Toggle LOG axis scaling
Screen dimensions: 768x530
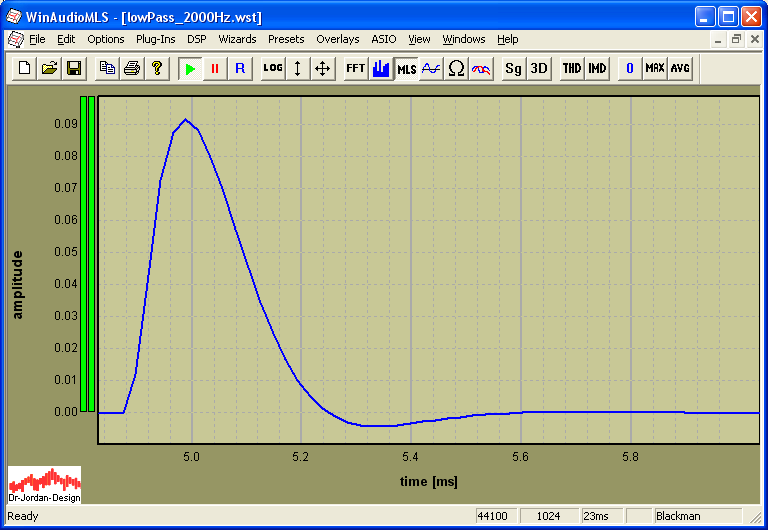(x=273, y=68)
